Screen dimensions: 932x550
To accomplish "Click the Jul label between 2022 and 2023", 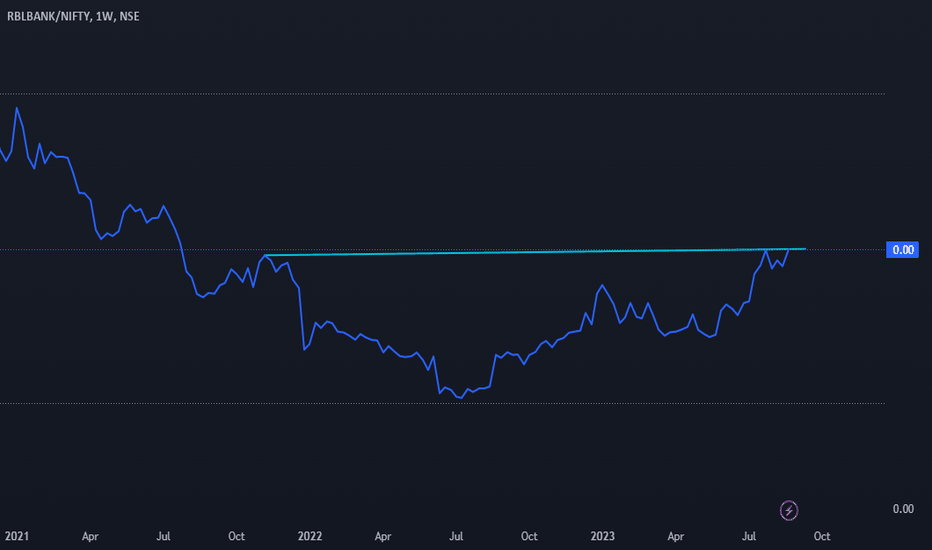I will [456, 536].
